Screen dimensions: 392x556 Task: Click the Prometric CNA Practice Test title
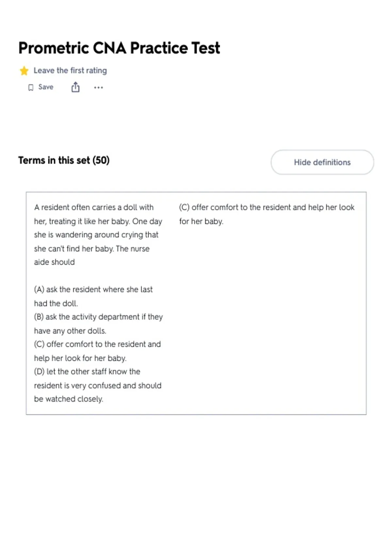pos(119,48)
